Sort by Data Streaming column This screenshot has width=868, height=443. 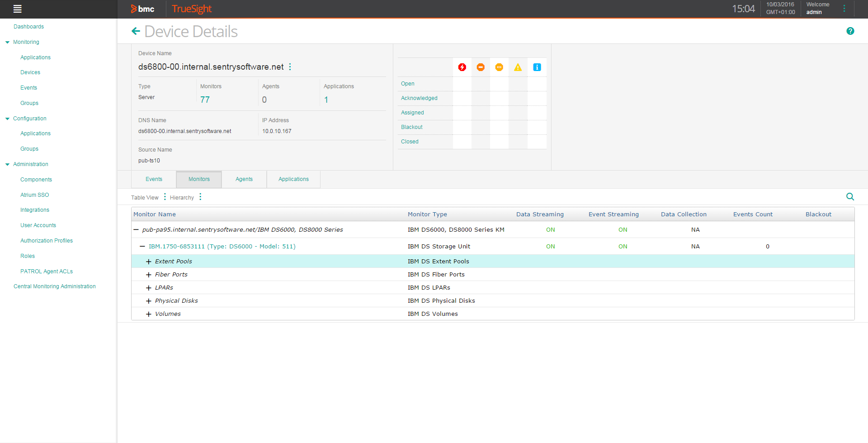click(540, 214)
